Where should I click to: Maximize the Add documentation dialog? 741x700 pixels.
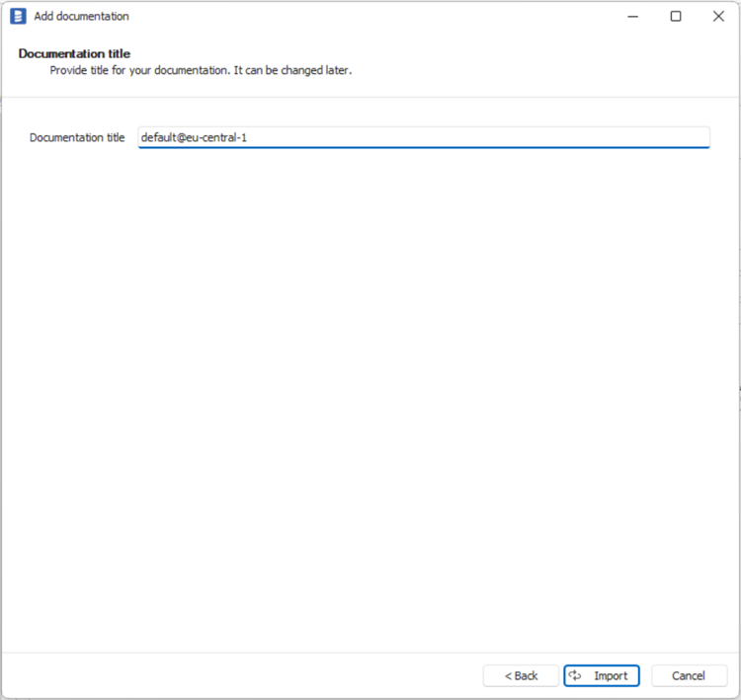(676, 16)
